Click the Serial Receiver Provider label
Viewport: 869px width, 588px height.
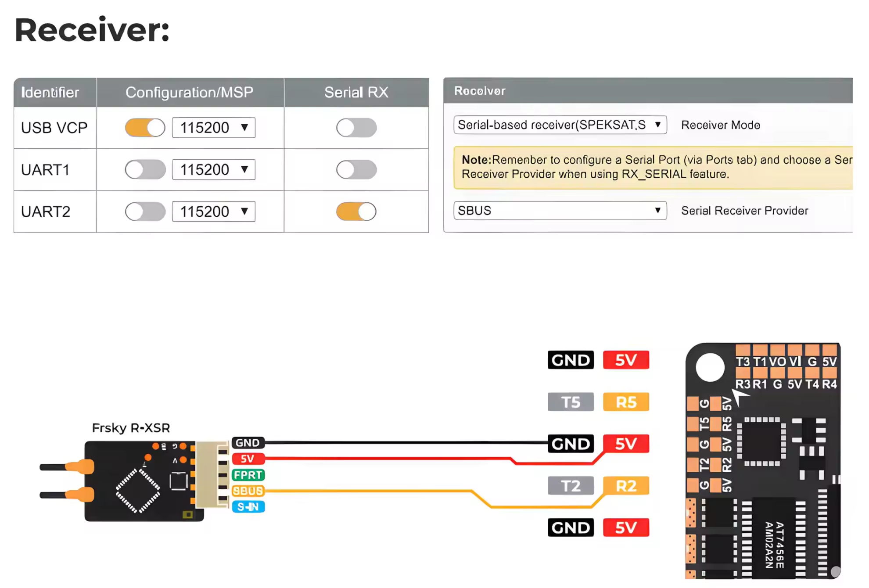(745, 211)
